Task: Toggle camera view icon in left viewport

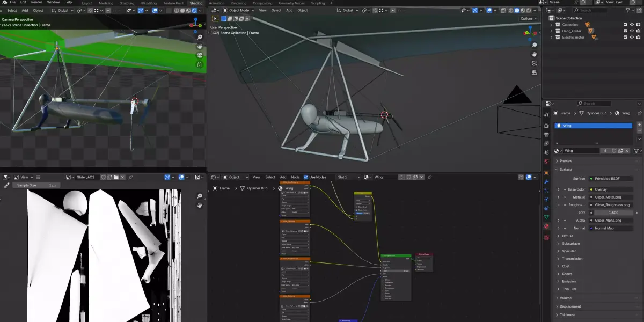Action: click(199, 55)
